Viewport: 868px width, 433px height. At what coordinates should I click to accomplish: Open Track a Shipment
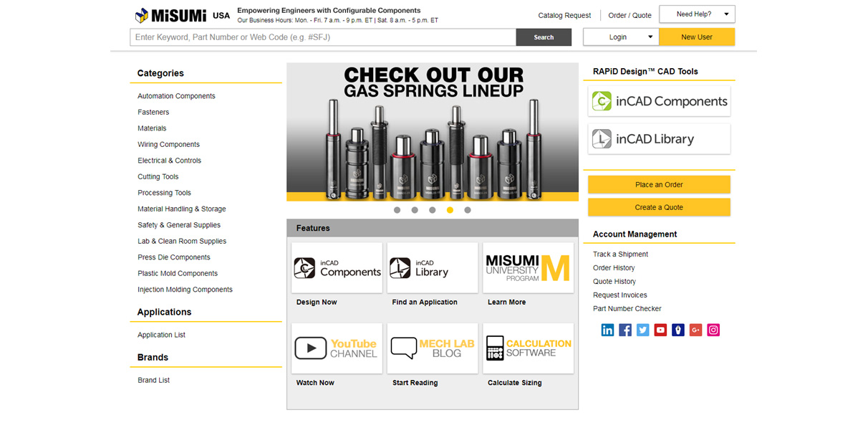(620, 254)
